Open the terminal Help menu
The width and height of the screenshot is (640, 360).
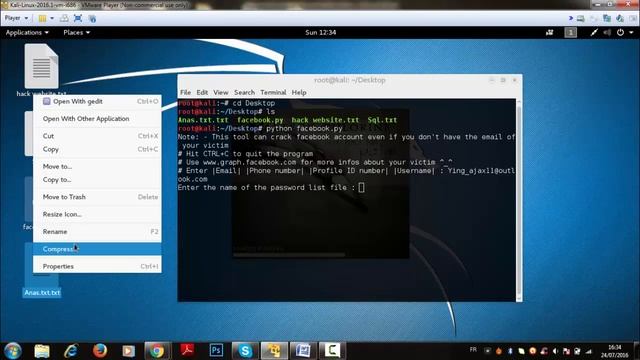point(299,92)
